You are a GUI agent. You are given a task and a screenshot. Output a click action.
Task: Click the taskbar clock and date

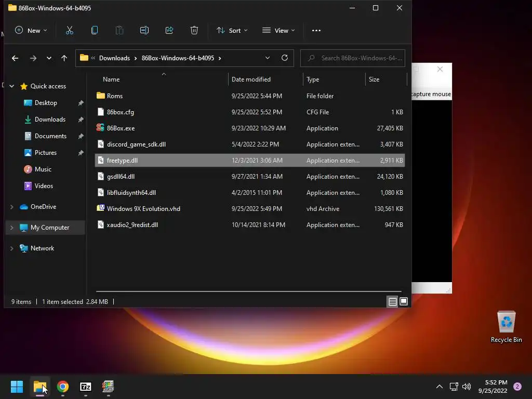tap(493, 387)
